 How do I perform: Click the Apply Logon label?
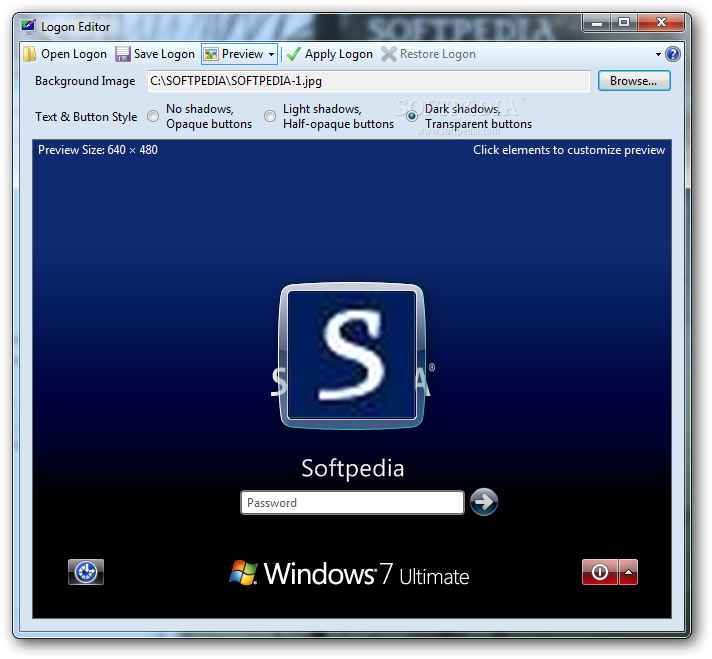[x=339, y=54]
